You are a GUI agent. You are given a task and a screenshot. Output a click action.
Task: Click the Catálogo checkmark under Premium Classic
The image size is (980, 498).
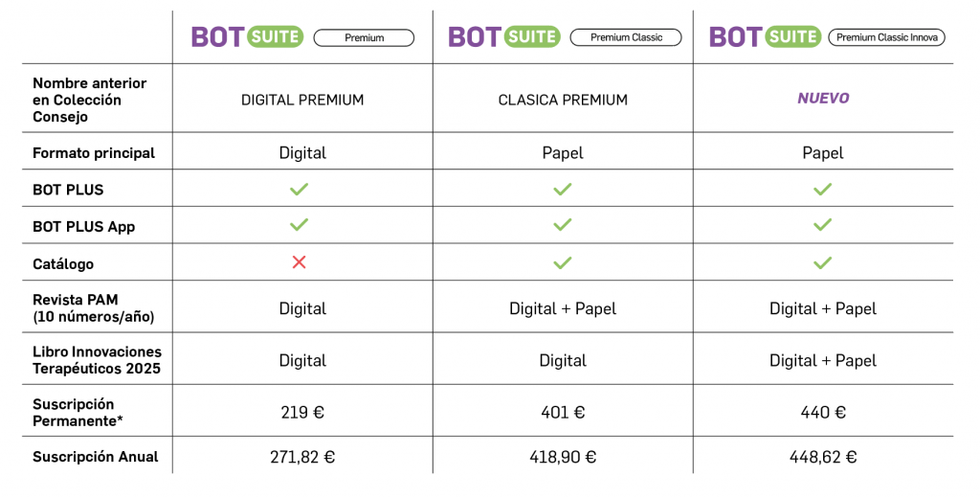(563, 262)
